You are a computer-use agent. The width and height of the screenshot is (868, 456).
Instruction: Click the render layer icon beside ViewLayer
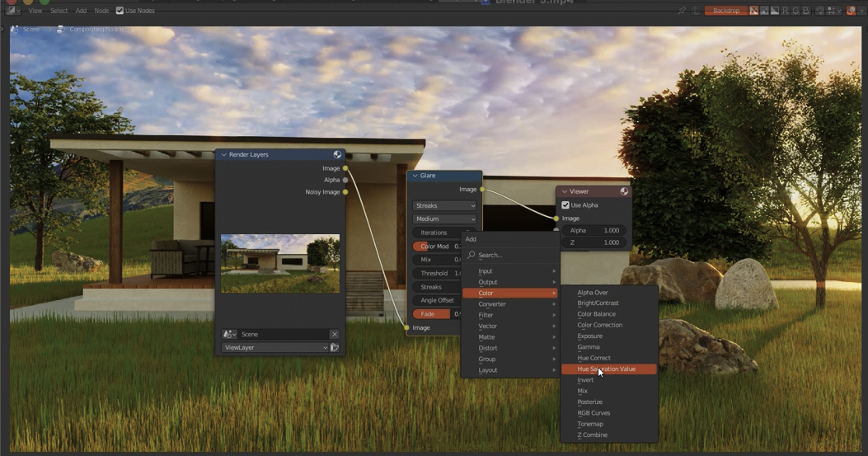(x=335, y=347)
